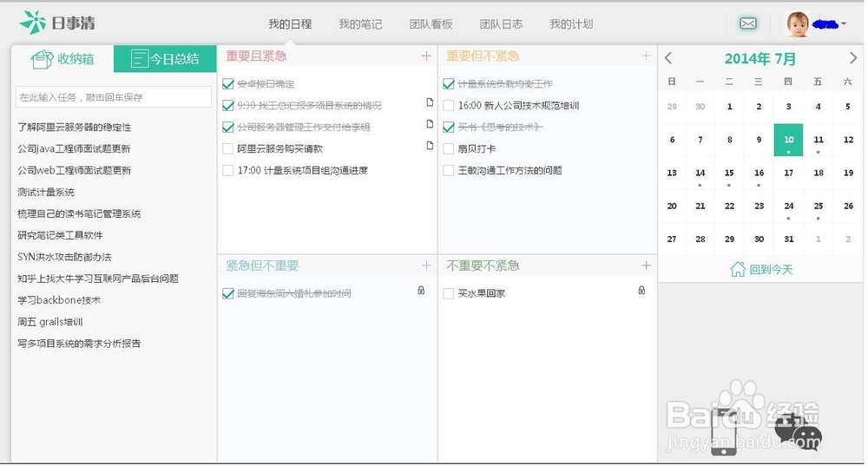Uncheck the 安卓接口确定 task checkbox
This screenshot has width=868, height=472.
click(x=228, y=84)
